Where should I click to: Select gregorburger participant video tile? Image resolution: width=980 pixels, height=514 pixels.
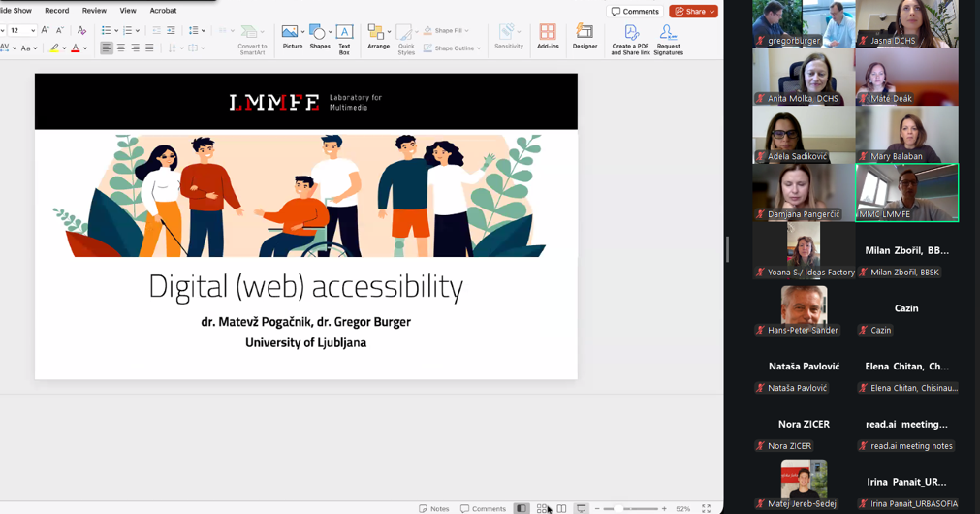(x=804, y=23)
